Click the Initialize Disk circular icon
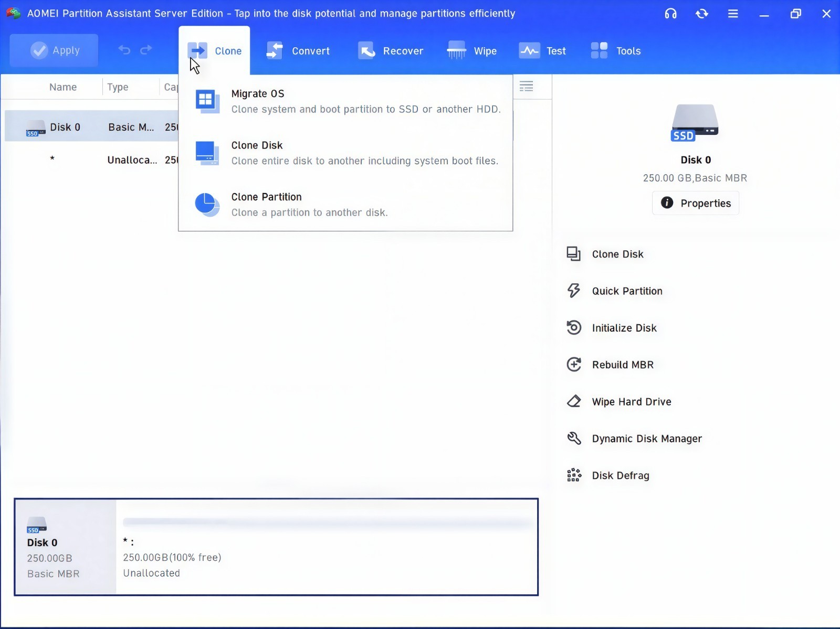This screenshot has width=840, height=629. pos(573,327)
